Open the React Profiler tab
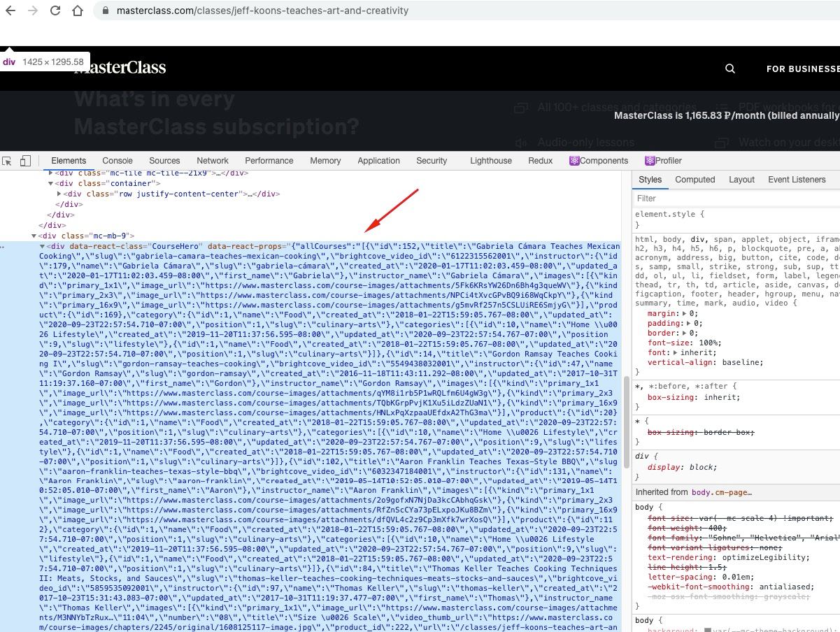Viewport: 840px width, 632px height. tap(663, 161)
